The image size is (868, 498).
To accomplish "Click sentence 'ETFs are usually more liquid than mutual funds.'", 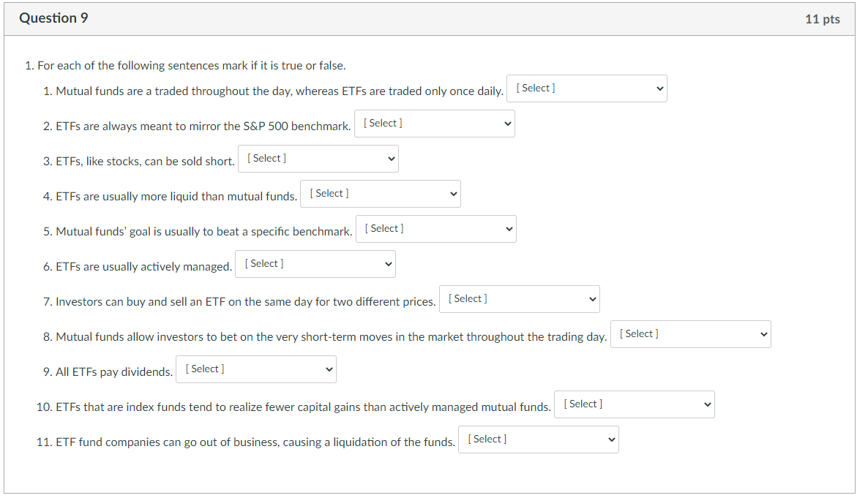I will click(x=176, y=197).
